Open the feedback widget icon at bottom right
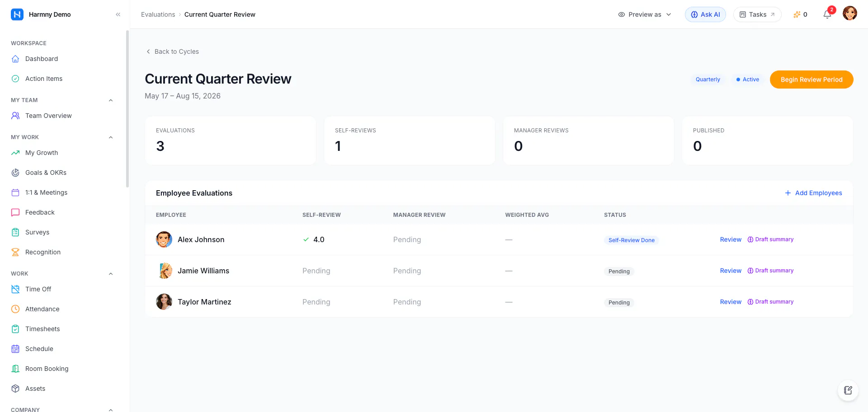 coord(848,390)
